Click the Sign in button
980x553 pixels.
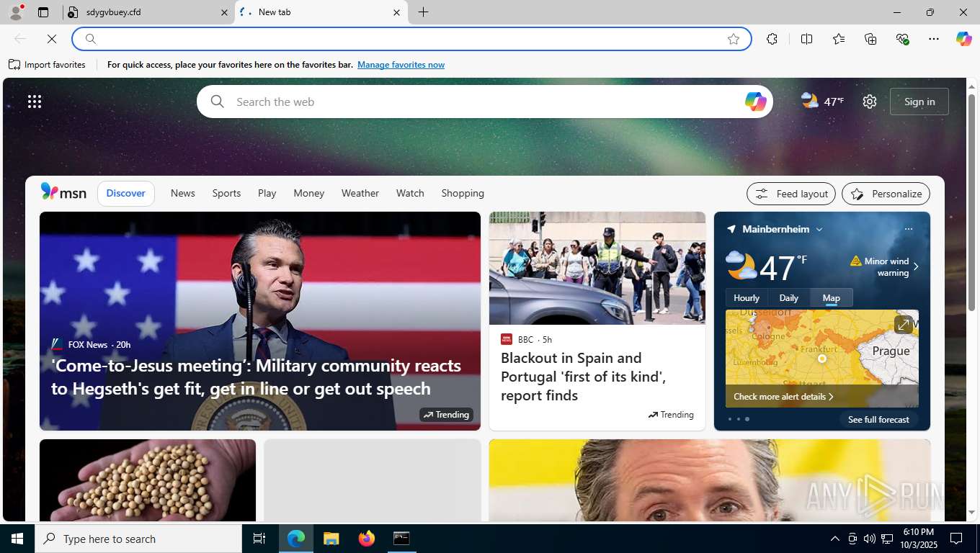pyautogui.click(x=919, y=102)
